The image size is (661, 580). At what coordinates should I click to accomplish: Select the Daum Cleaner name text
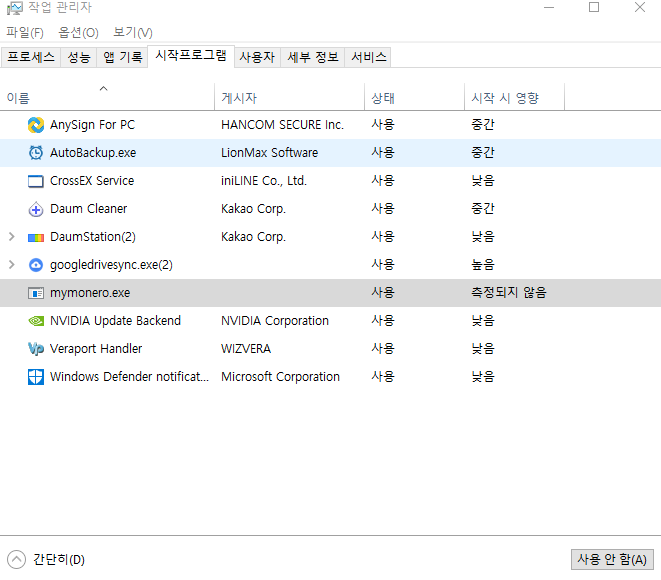pos(89,209)
